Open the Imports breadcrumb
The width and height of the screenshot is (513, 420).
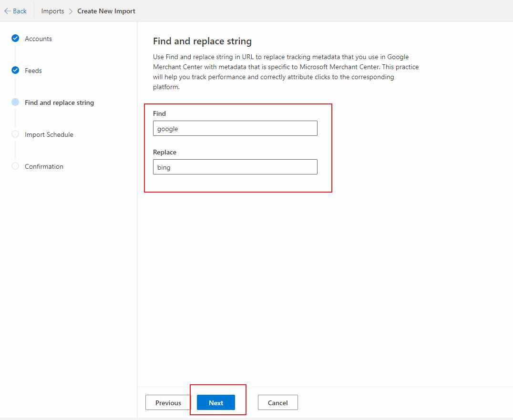tap(52, 11)
